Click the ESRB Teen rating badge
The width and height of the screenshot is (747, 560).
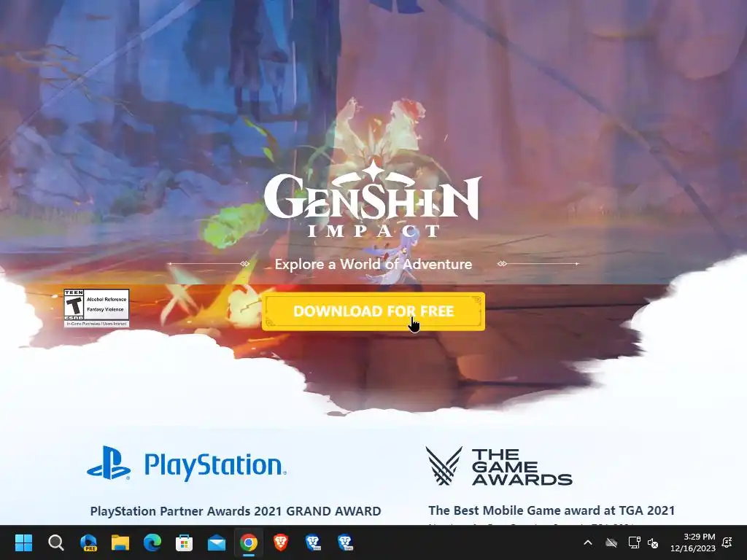click(97, 308)
